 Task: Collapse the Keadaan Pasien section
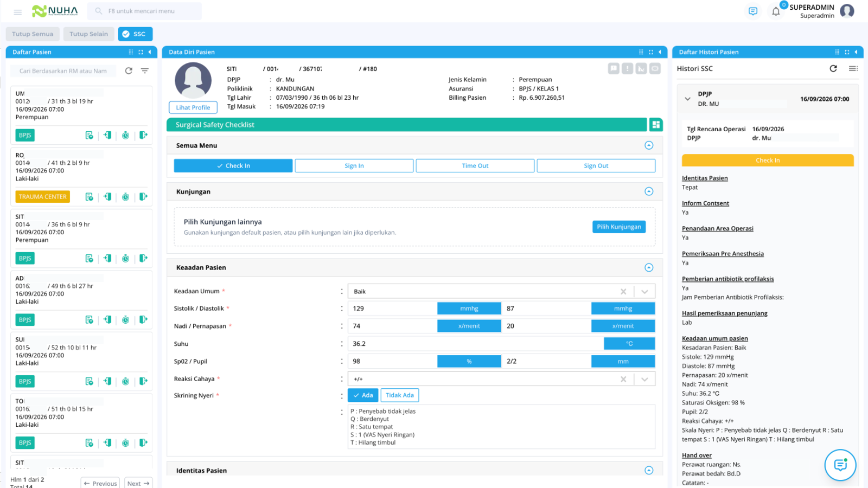point(649,268)
